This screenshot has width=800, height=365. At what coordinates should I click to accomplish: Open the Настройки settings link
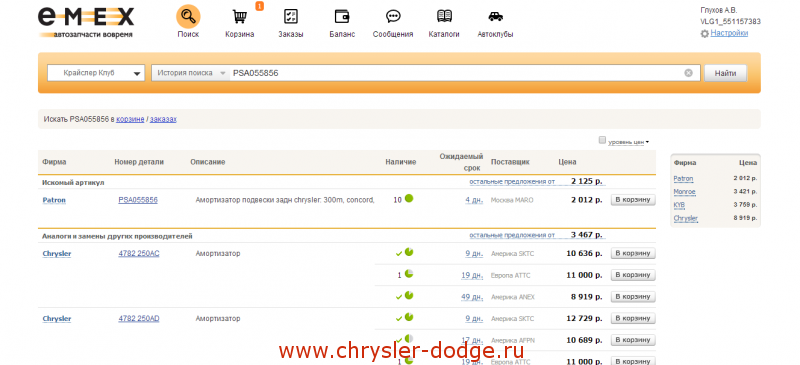point(729,33)
